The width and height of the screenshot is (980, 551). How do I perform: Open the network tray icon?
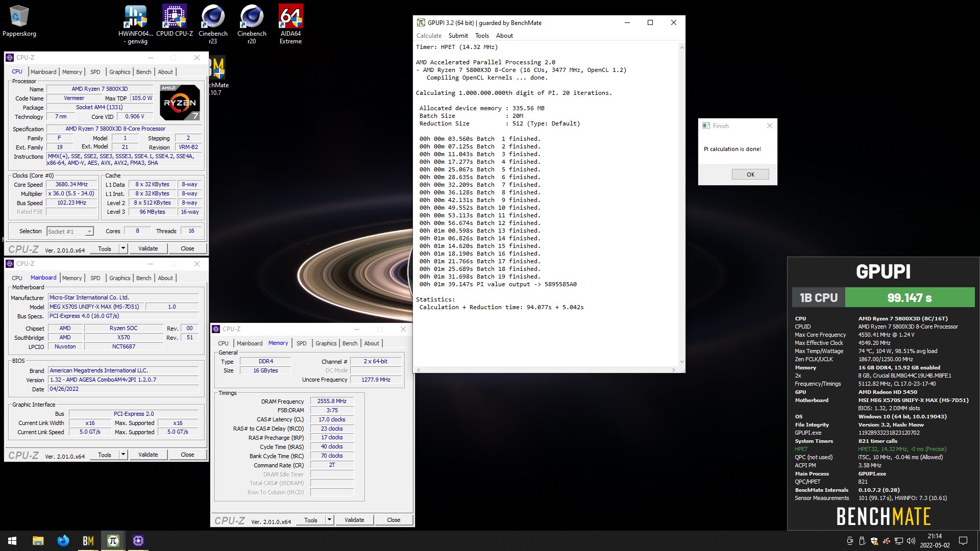tap(899, 541)
